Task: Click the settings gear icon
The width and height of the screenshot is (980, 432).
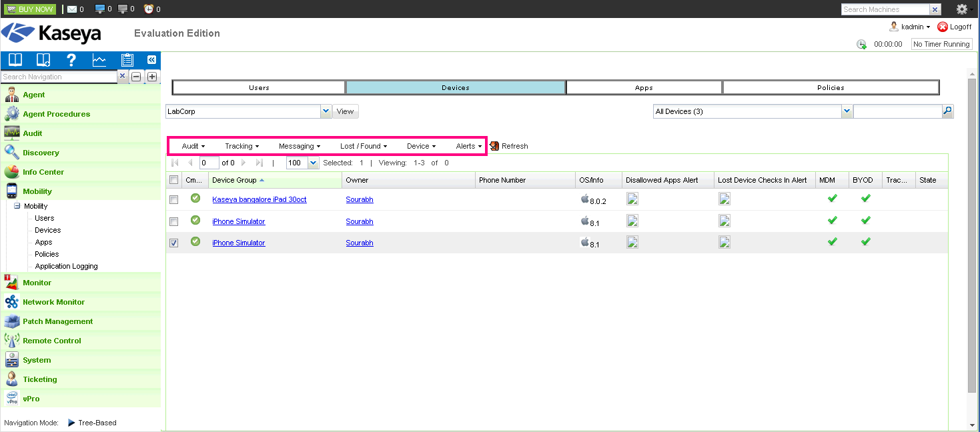Action: 961,9
